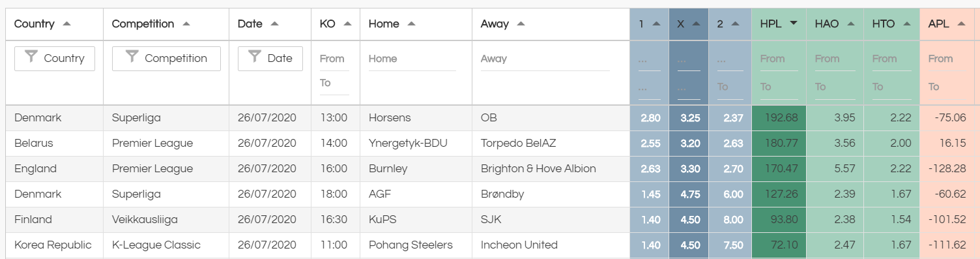Click the KO column sort arrow
980x259 pixels.
347,23
